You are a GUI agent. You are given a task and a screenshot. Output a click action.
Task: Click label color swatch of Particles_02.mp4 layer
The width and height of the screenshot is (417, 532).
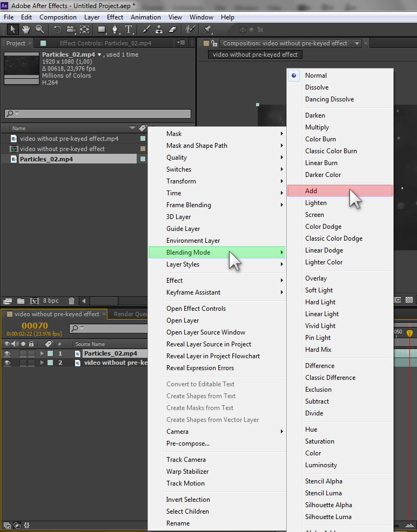[50, 353]
